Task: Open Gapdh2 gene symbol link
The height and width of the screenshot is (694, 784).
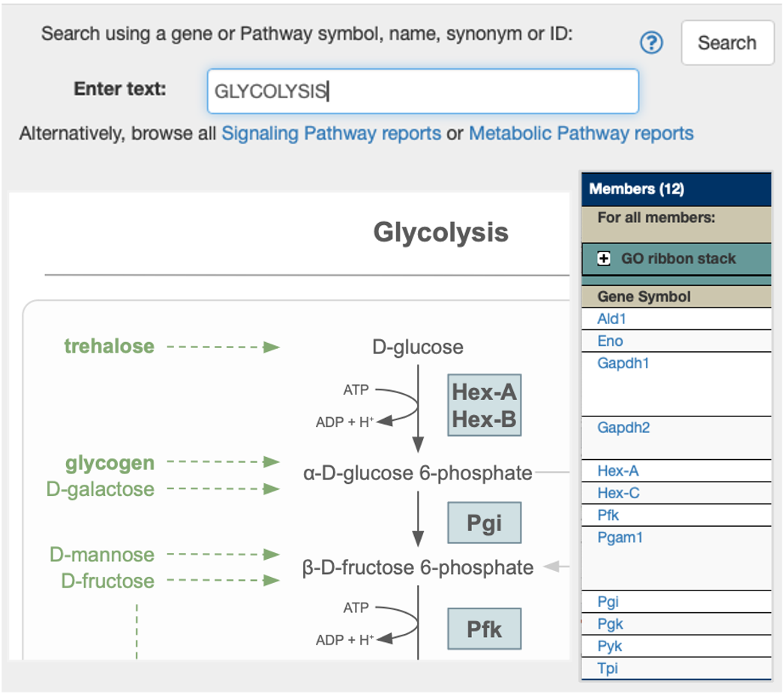Action: tap(623, 428)
